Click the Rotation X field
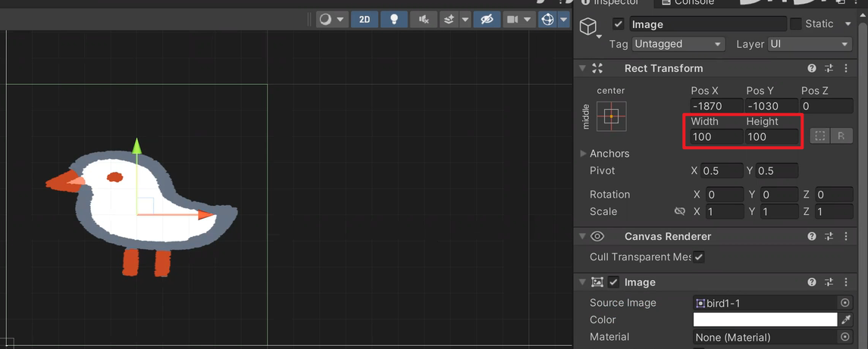Screen dimensions: 868x349 723,195
